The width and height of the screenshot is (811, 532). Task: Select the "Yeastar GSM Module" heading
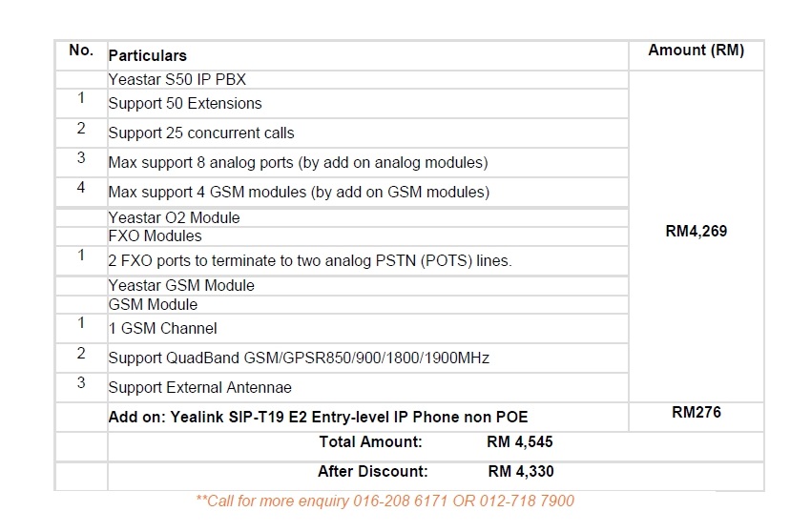click(181, 285)
